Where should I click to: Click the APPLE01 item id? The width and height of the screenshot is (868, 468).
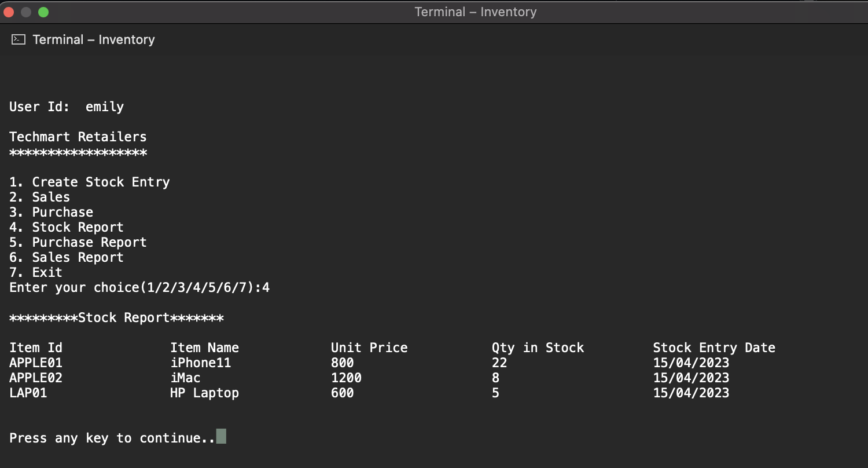pyautogui.click(x=36, y=363)
